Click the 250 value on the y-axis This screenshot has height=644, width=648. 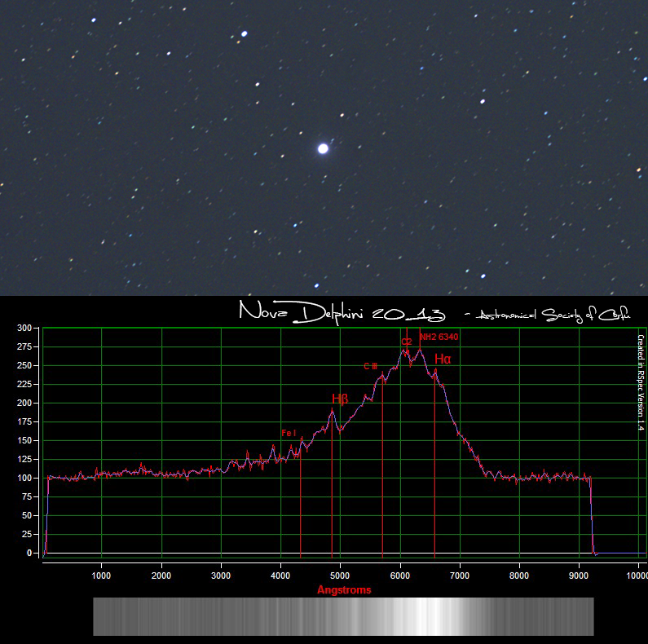pos(24,365)
